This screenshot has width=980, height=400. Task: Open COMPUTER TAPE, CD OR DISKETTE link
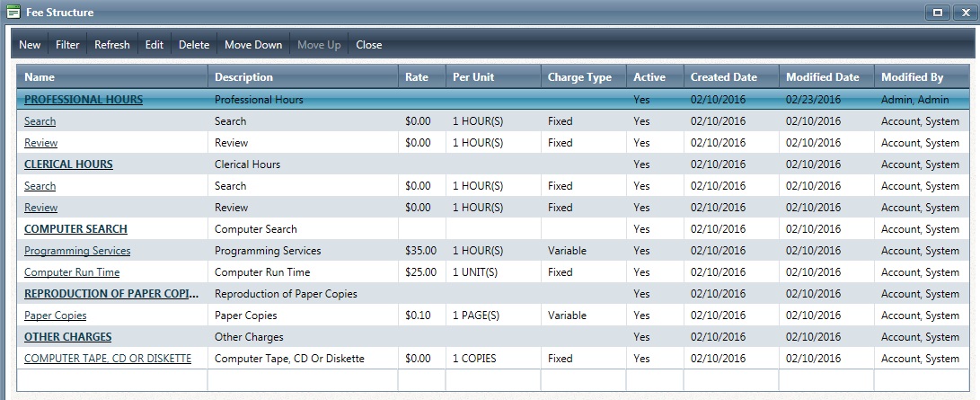108,359
